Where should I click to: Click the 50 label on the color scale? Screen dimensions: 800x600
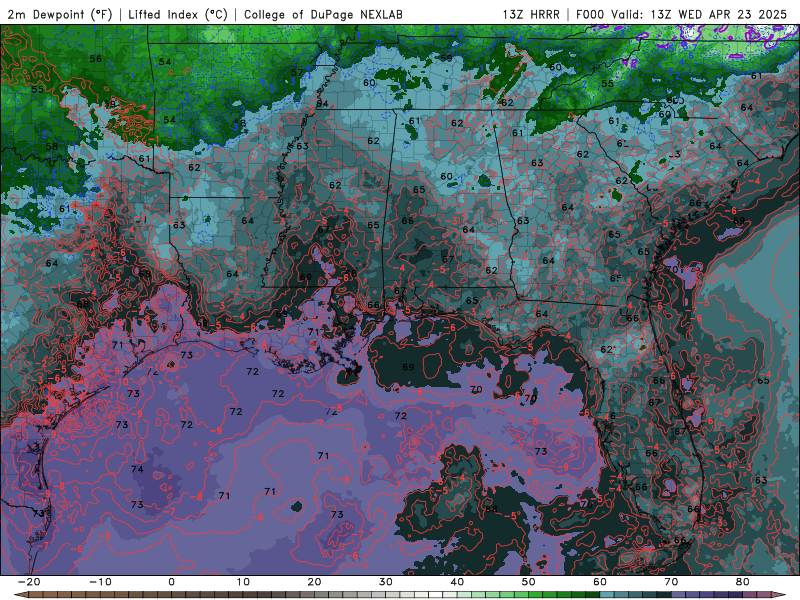click(529, 582)
